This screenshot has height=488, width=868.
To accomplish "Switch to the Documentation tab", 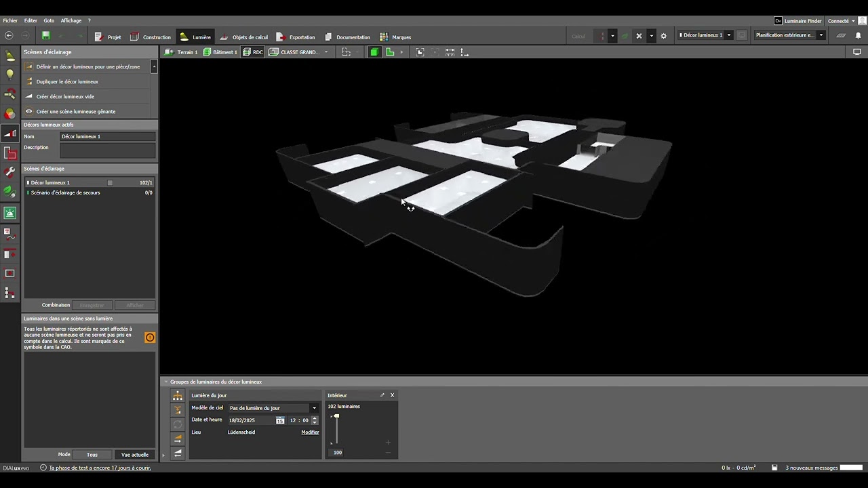I will coord(347,37).
